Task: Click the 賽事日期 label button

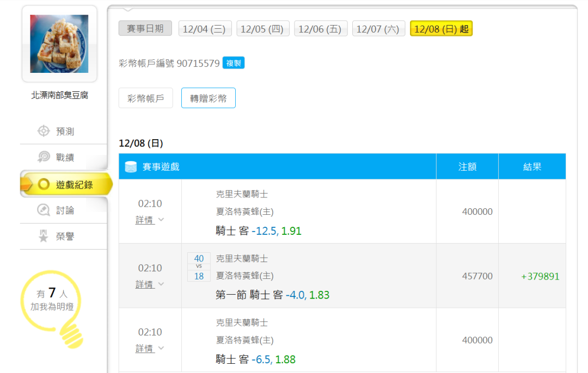Action: click(145, 28)
